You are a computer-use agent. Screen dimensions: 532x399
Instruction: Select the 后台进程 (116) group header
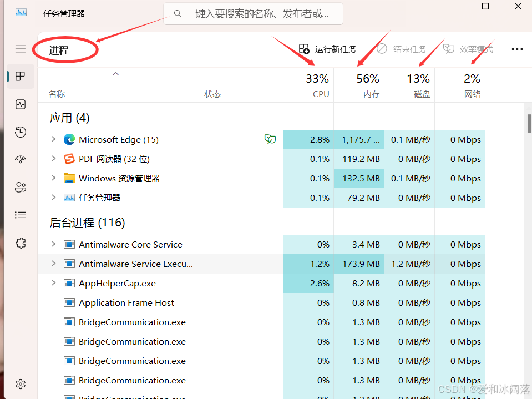click(x=87, y=223)
